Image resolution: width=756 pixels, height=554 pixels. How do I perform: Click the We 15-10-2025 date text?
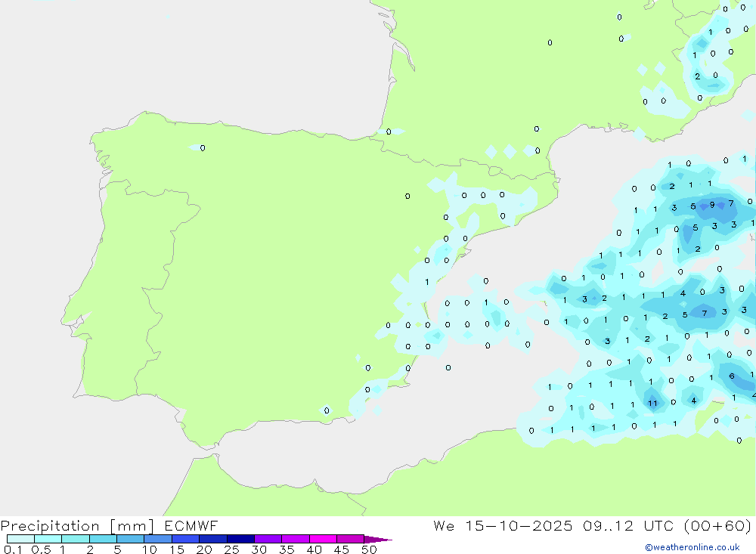click(x=503, y=526)
